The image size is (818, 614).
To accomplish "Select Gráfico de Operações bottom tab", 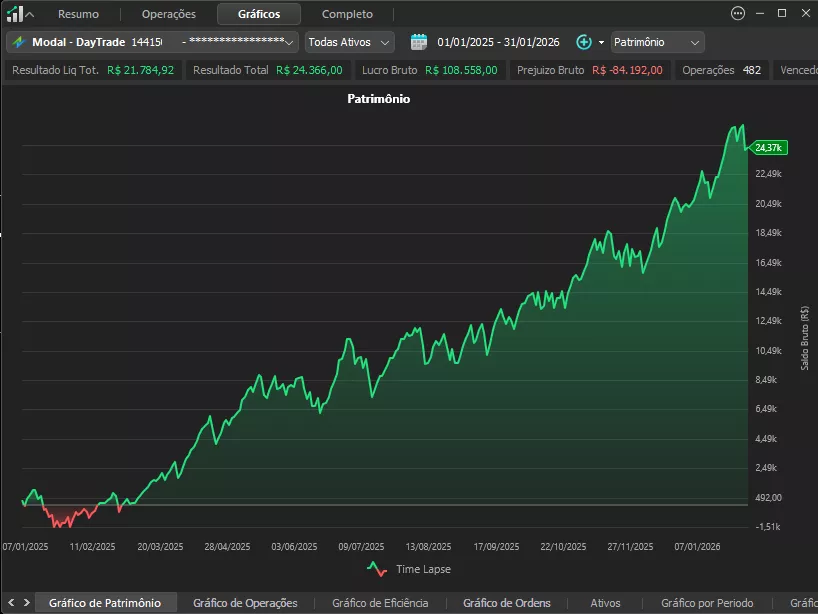I will [x=245, y=603].
